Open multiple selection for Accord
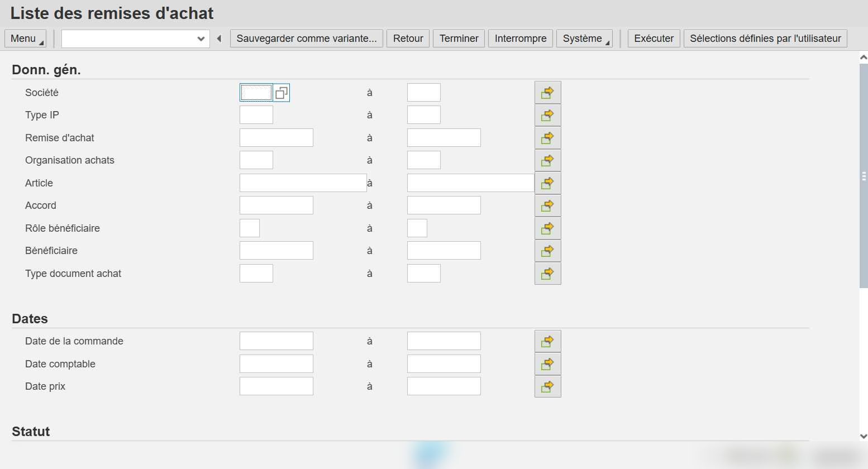 click(x=547, y=205)
